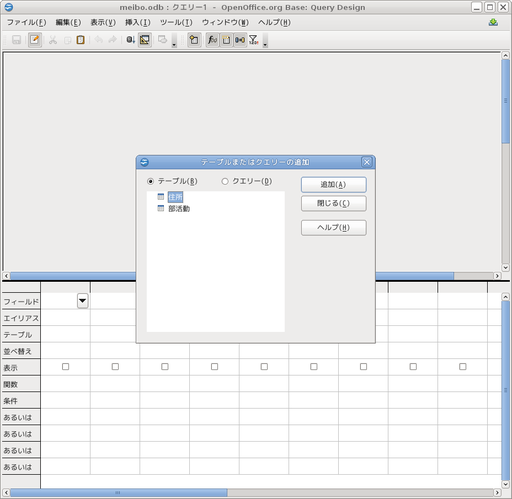512x499 pixels.
Task: Click the 閉じる button
Action: point(334,203)
